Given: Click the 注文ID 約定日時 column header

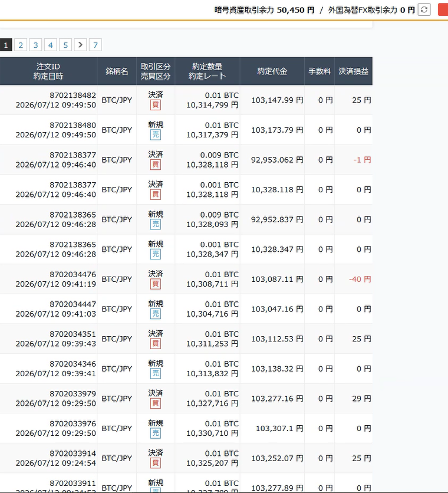Looking at the screenshot, I should coord(48,71).
